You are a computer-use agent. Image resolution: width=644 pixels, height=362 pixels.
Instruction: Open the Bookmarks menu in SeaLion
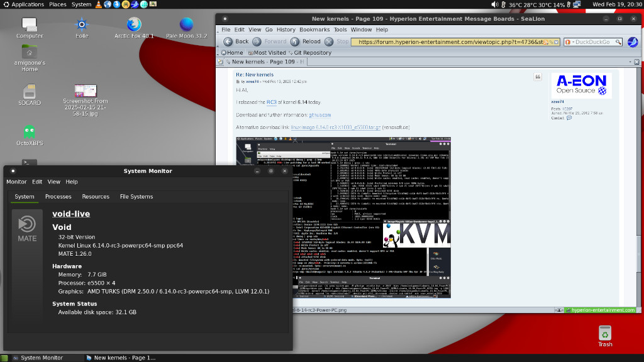314,30
